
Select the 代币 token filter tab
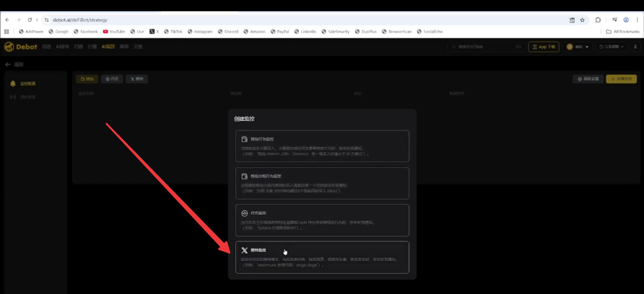coord(112,79)
